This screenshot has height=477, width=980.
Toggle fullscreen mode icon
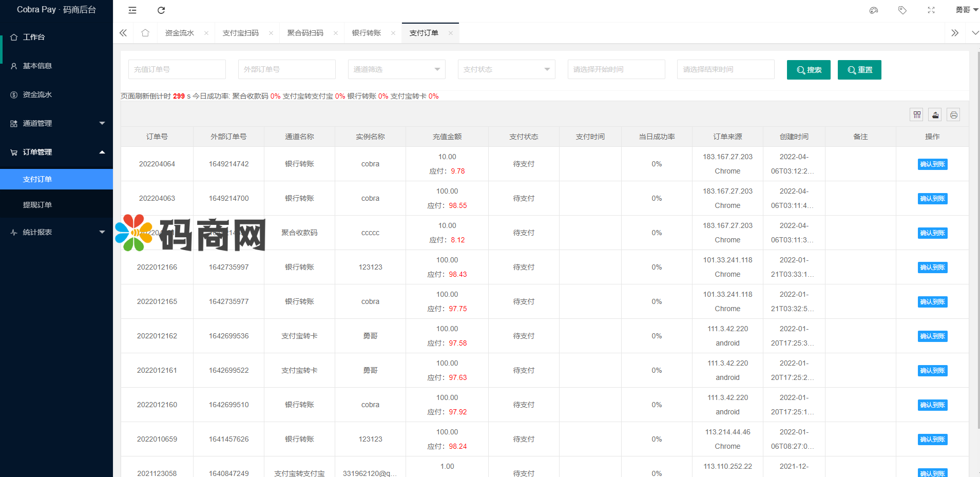click(x=931, y=10)
